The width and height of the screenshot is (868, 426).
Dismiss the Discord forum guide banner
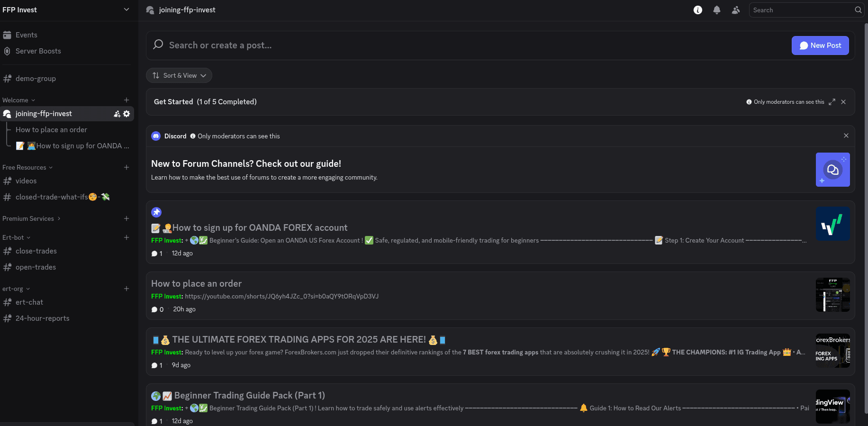pyautogui.click(x=846, y=136)
